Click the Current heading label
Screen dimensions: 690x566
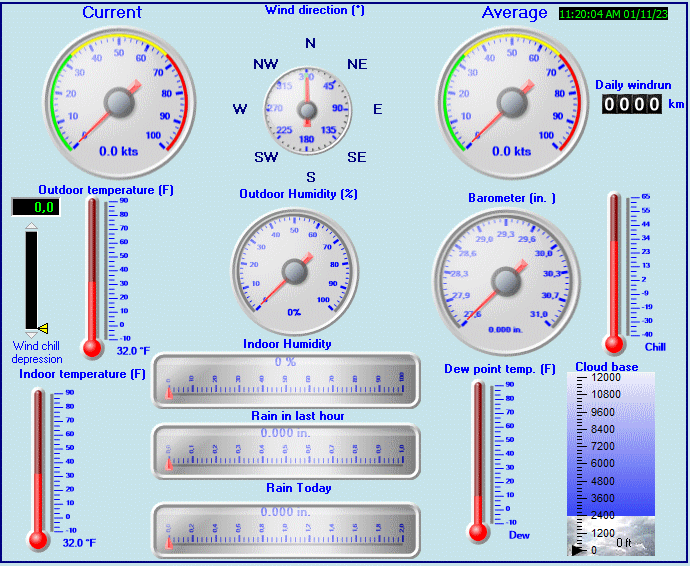112,13
